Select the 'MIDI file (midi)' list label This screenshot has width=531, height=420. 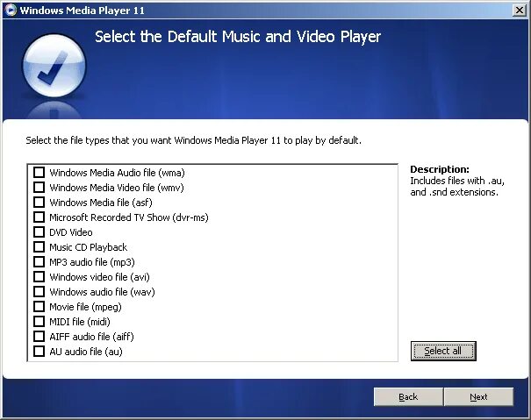pos(80,322)
